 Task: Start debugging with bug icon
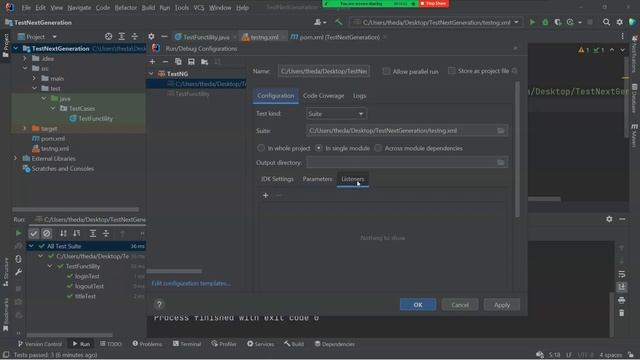pos(545,22)
